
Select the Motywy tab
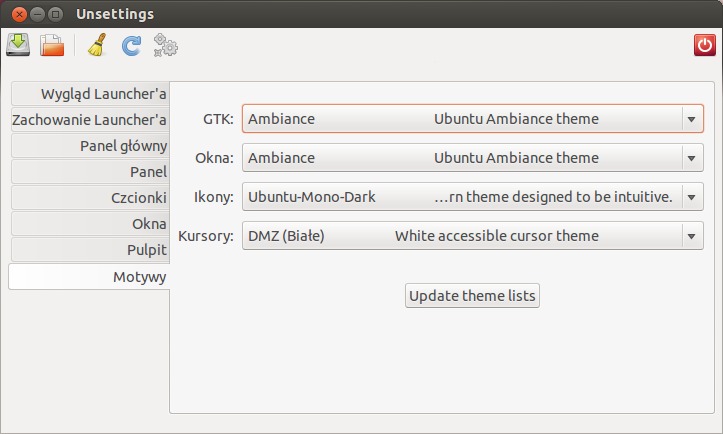pyautogui.click(x=89, y=277)
